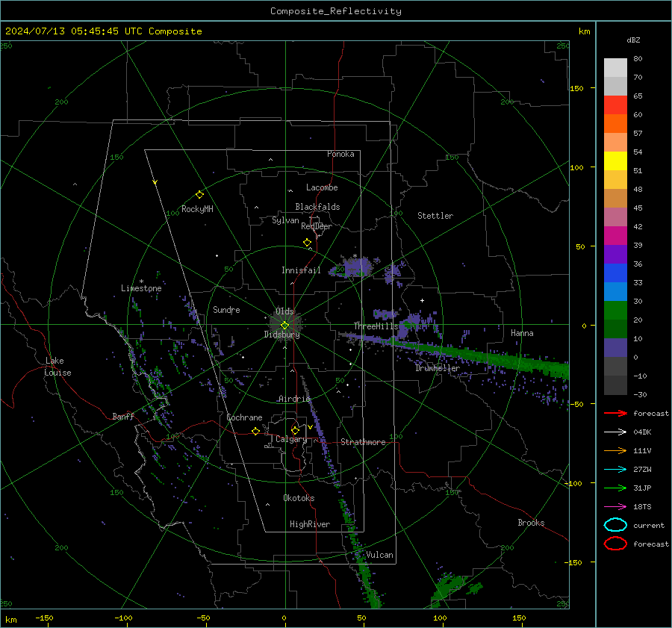Click the Didsbury label

(x=281, y=335)
